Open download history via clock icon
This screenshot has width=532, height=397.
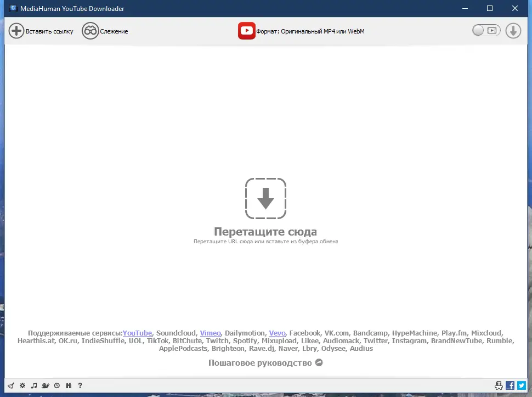[x=56, y=385]
